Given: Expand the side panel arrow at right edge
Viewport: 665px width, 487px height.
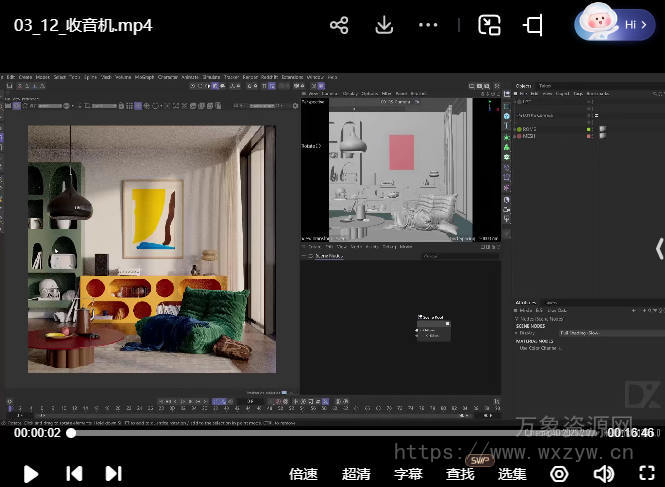Looking at the screenshot, I should (659, 248).
